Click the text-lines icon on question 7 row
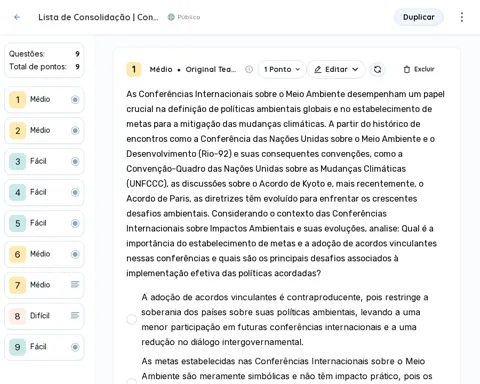Image resolution: width=480 pixels, height=384 pixels. (75, 284)
